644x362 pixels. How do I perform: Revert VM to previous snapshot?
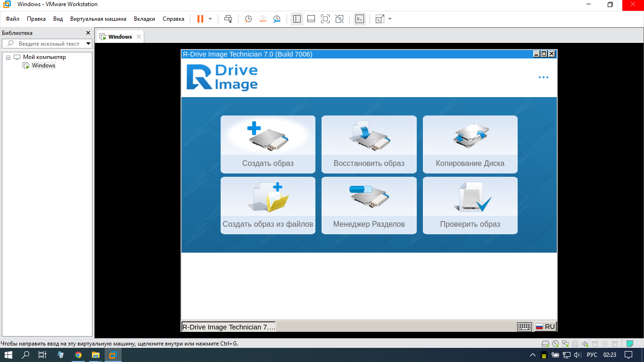tap(263, 19)
